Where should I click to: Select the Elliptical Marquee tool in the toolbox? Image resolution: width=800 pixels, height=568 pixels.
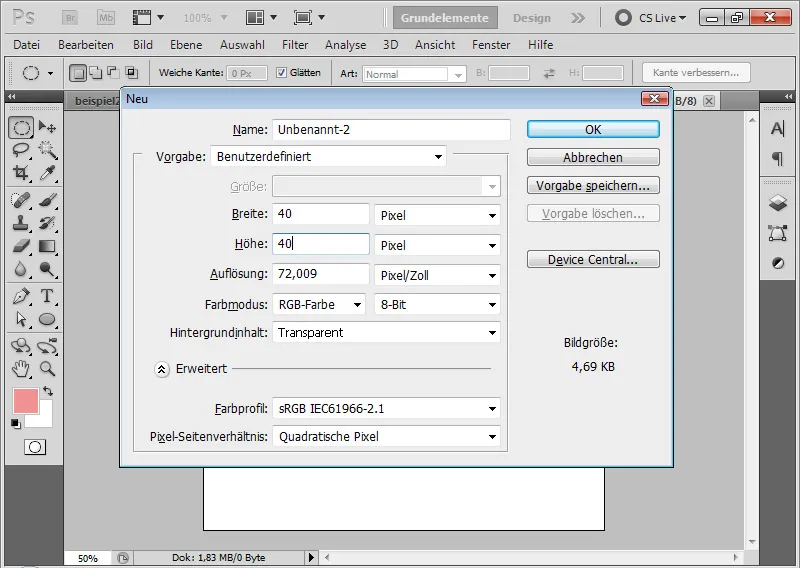[21, 127]
